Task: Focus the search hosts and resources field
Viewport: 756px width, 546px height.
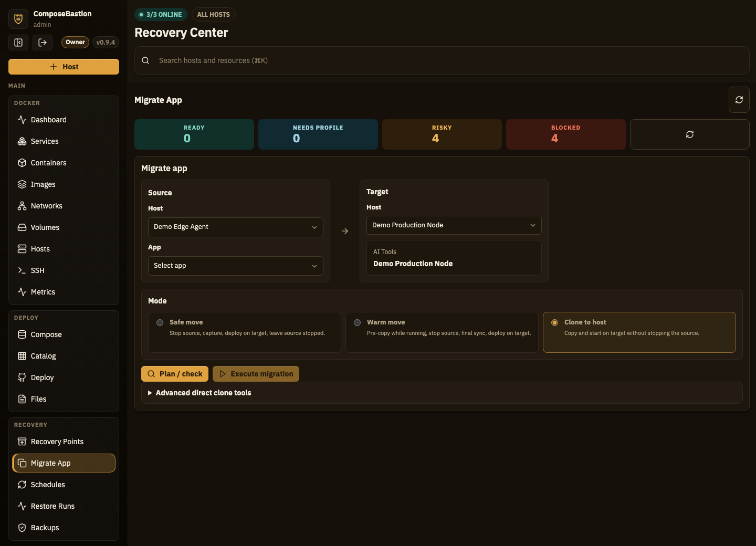Action: pos(442,60)
